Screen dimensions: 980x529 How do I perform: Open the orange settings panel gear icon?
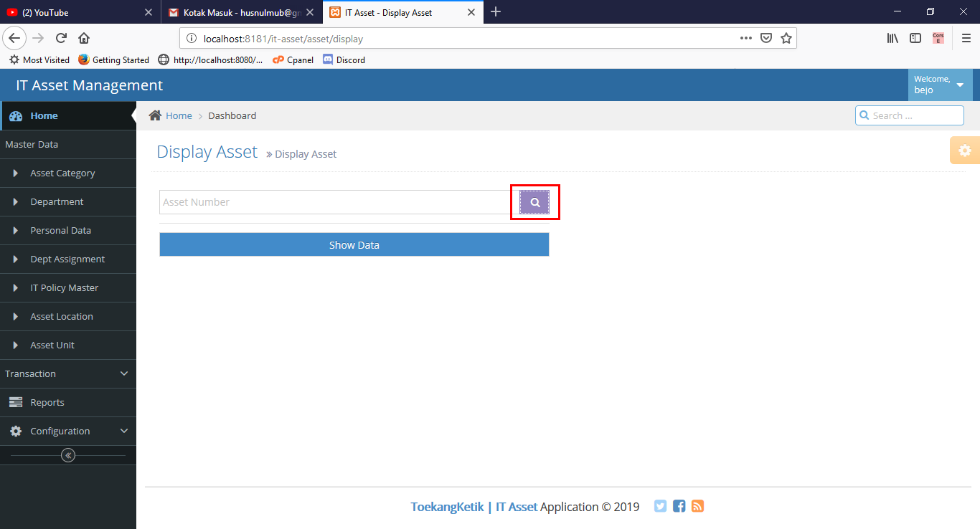click(x=964, y=151)
